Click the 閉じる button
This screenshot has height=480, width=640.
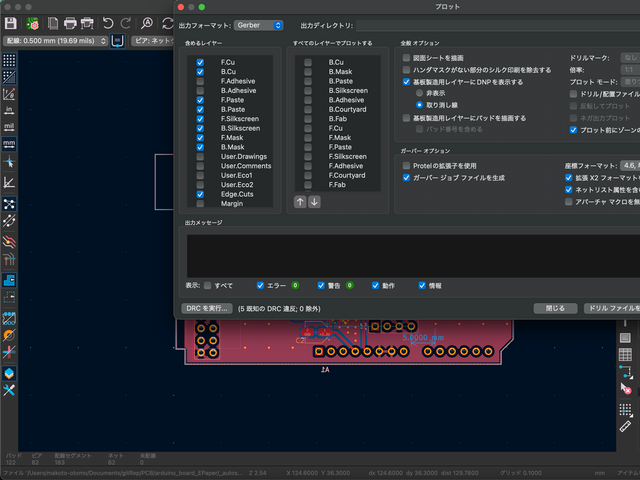point(554,309)
